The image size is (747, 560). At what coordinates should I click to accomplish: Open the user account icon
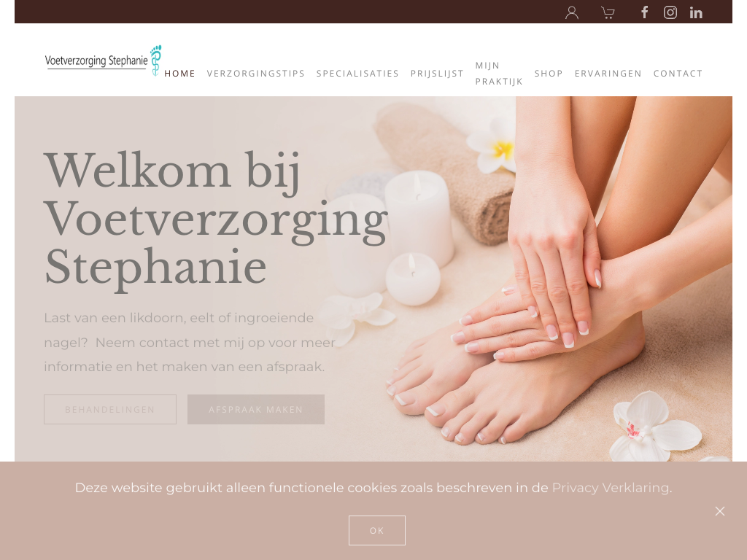pyautogui.click(x=572, y=12)
